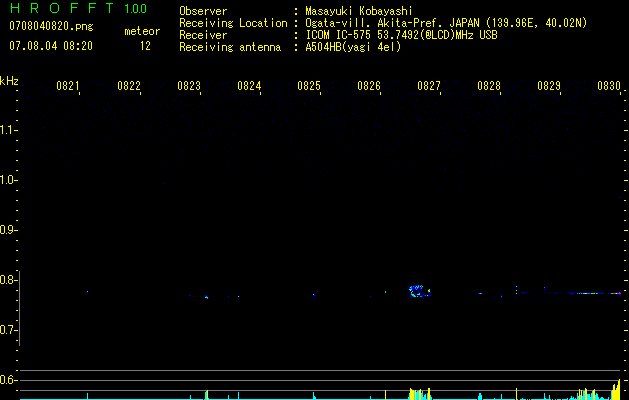This screenshot has height=400, width=629.
Task: Click the Observer field label
Action: (203, 11)
